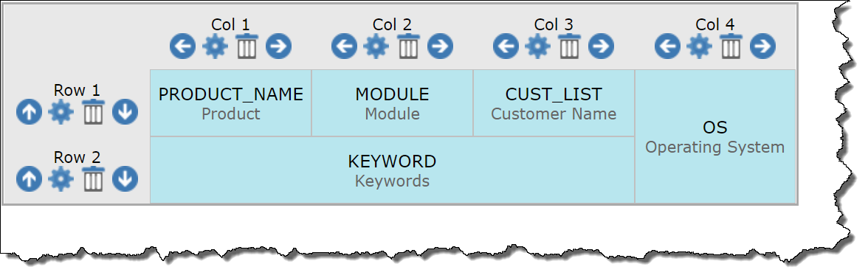Open Row 1 settings gear
The image size is (868, 278).
(x=61, y=113)
